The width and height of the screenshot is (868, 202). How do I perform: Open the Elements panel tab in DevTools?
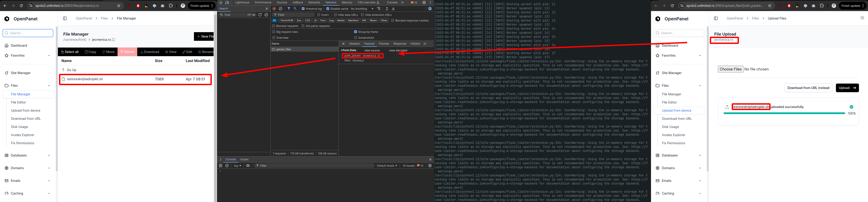[314, 2]
